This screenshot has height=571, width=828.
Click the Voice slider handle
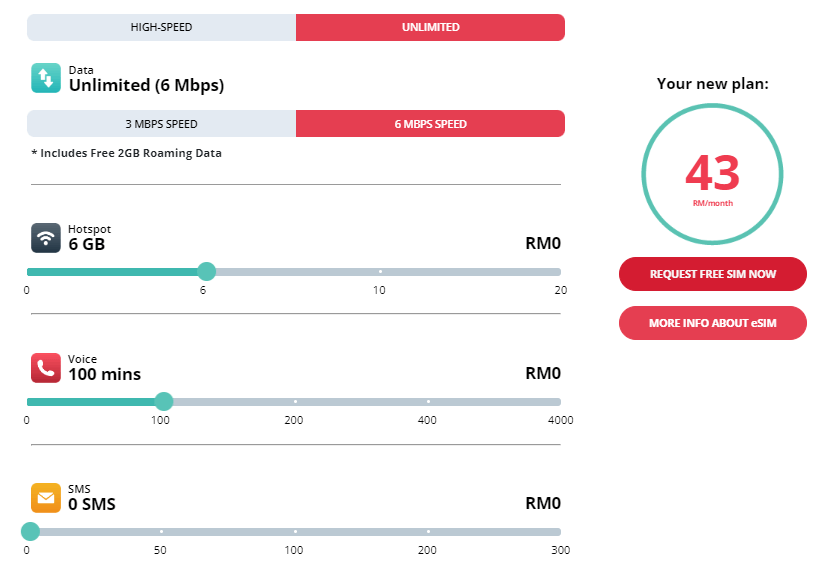[164, 401]
